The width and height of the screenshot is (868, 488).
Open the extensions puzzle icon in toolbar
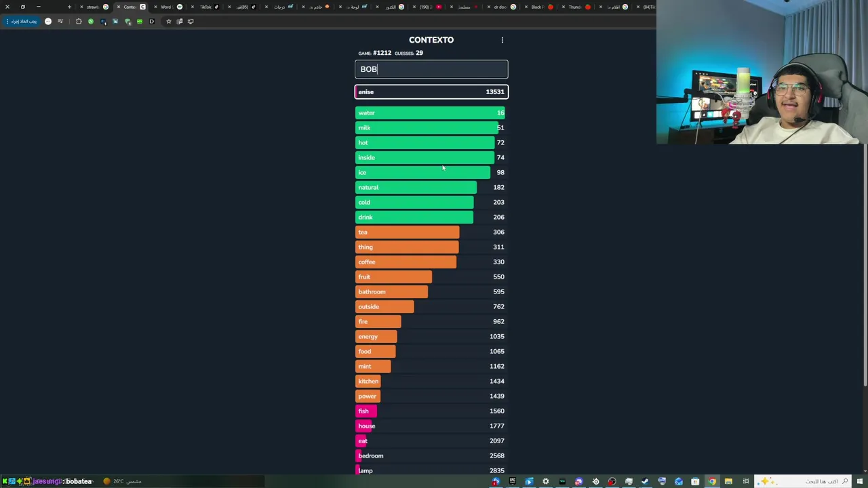pyautogui.click(x=79, y=21)
